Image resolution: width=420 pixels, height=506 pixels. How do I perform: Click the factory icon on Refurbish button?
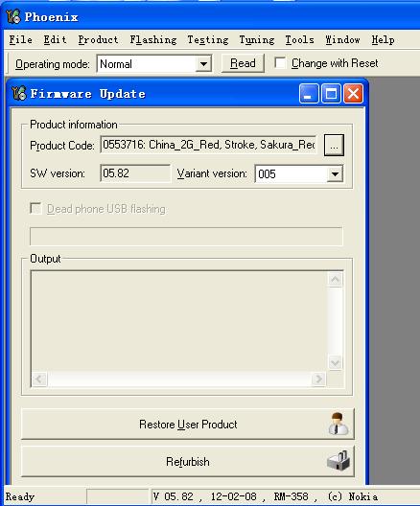tap(338, 461)
